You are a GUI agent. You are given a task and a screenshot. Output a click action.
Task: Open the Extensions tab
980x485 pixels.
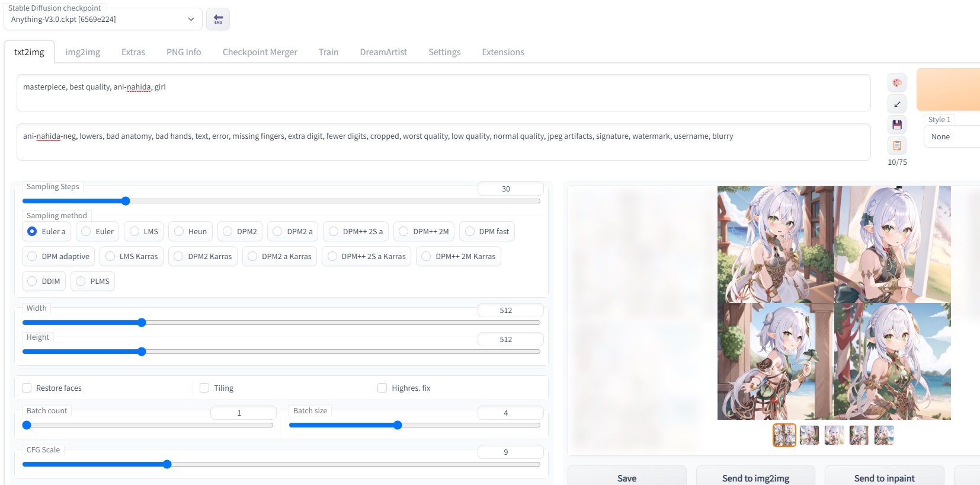pyautogui.click(x=502, y=52)
